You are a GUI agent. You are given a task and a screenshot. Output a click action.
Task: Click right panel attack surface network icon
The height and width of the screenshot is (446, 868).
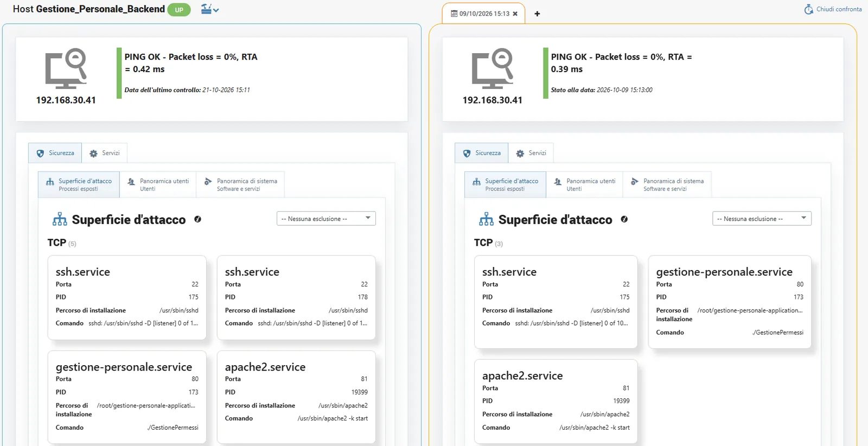tap(486, 219)
